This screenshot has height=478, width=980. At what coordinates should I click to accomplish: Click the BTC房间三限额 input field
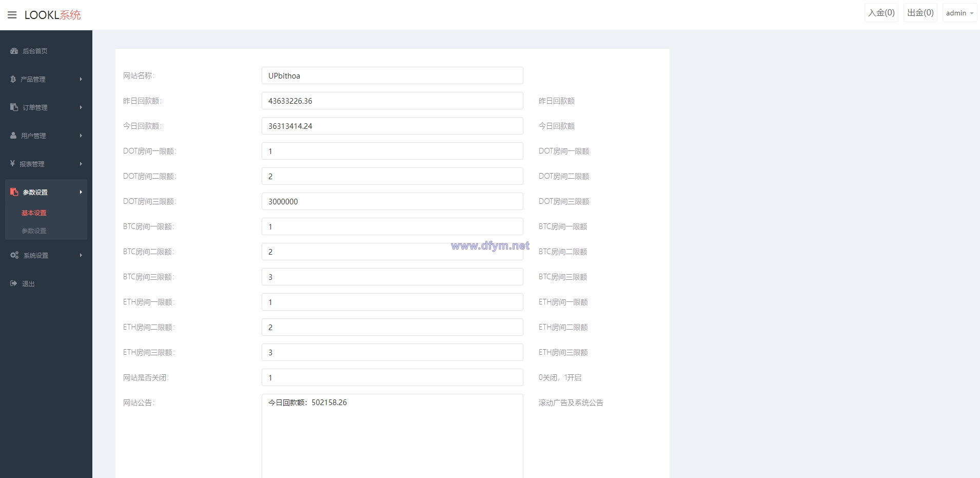tap(393, 277)
